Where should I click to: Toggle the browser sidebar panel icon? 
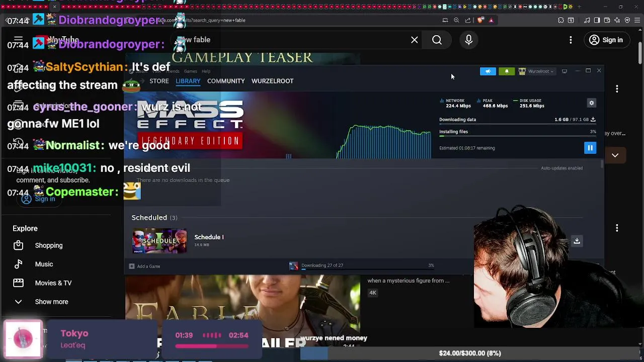597,20
